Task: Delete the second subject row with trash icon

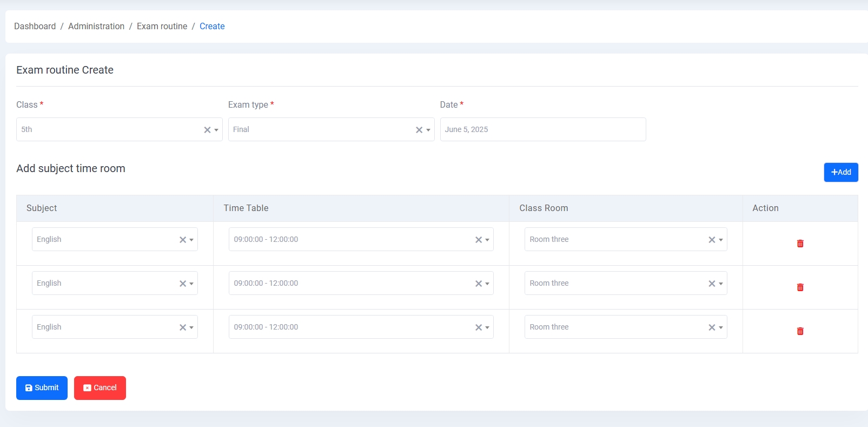Action: [800, 287]
